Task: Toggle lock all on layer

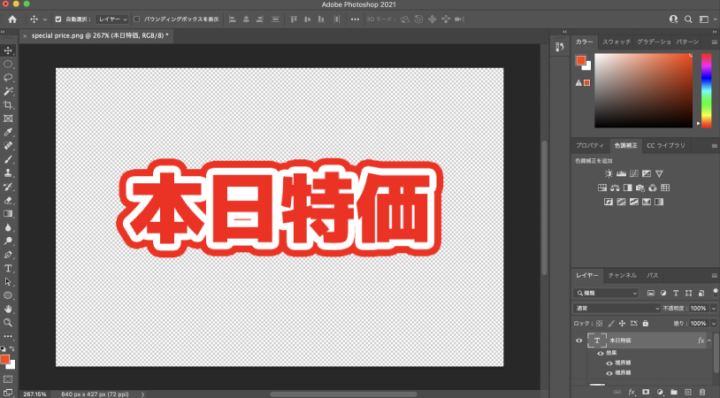Action: point(645,324)
